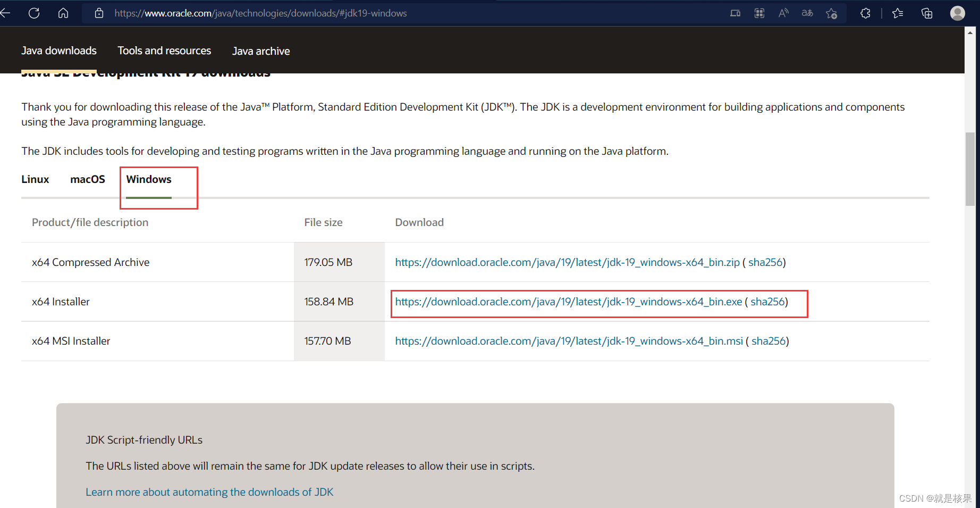The height and width of the screenshot is (508, 980).
Task: Start Read aloud icon
Action: click(783, 13)
